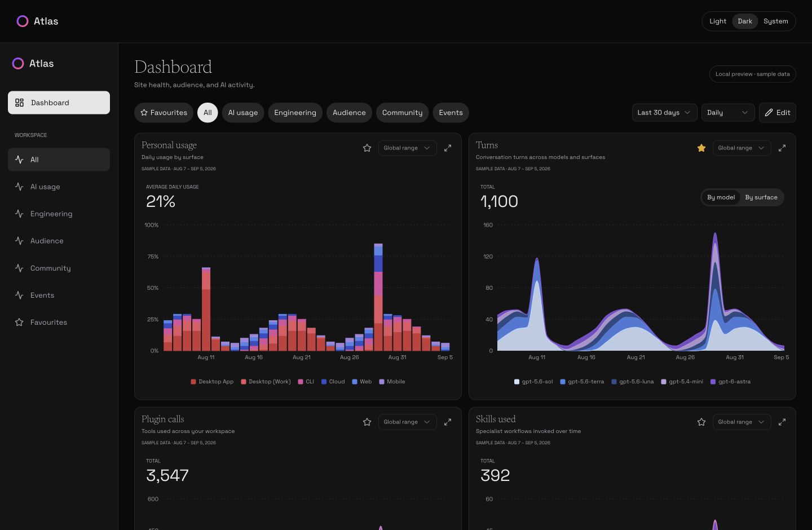Click the activity icon beside Engineering in sidebar
Screen dimensions: 812x530
click(x=19, y=214)
